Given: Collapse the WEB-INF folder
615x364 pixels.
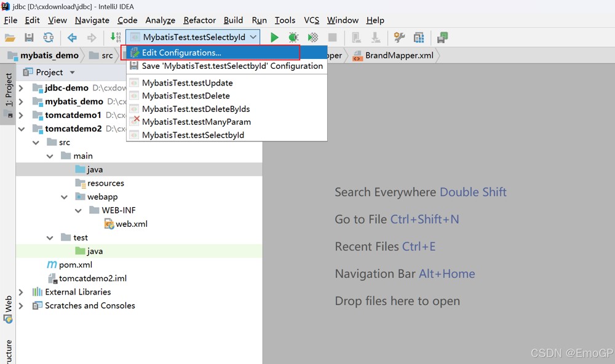Looking at the screenshot, I should pyautogui.click(x=78, y=211).
